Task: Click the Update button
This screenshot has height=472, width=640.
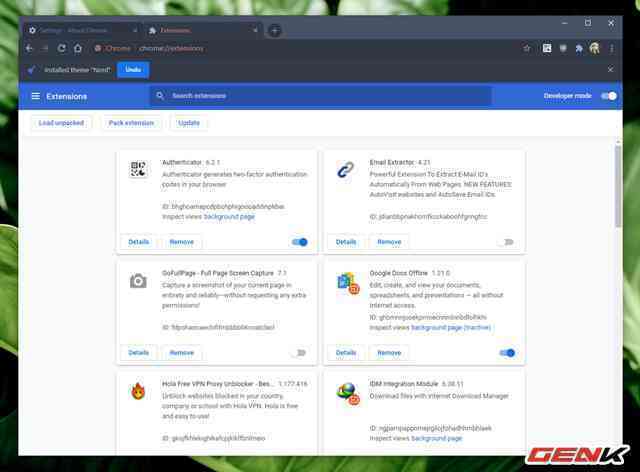Action: [189, 123]
